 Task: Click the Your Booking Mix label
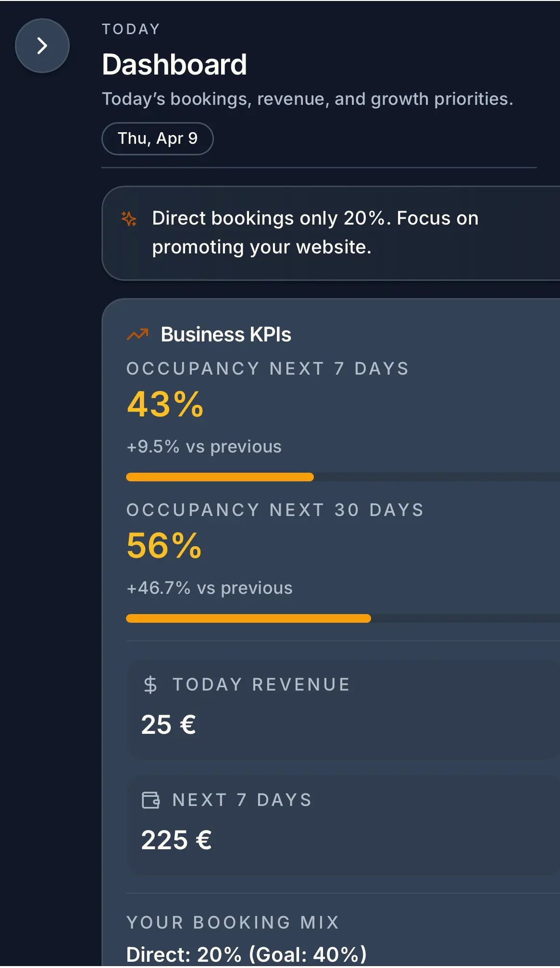click(233, 922)
